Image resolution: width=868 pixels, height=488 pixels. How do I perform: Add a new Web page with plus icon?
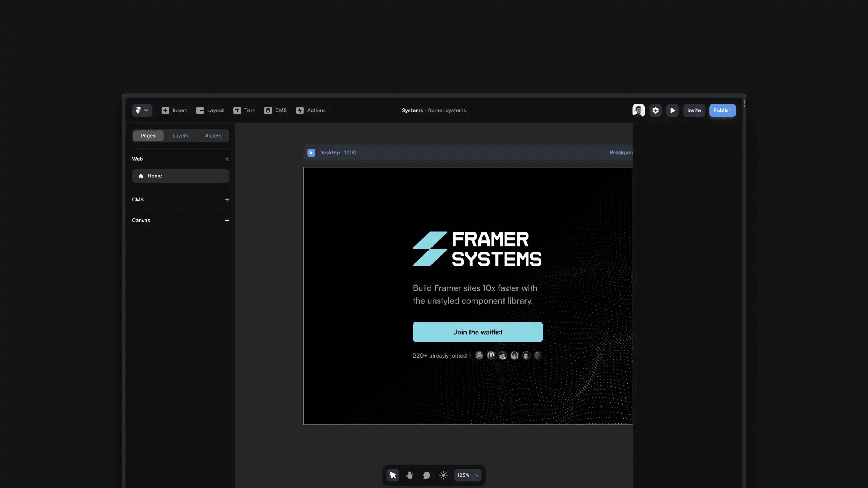[227, 159]
